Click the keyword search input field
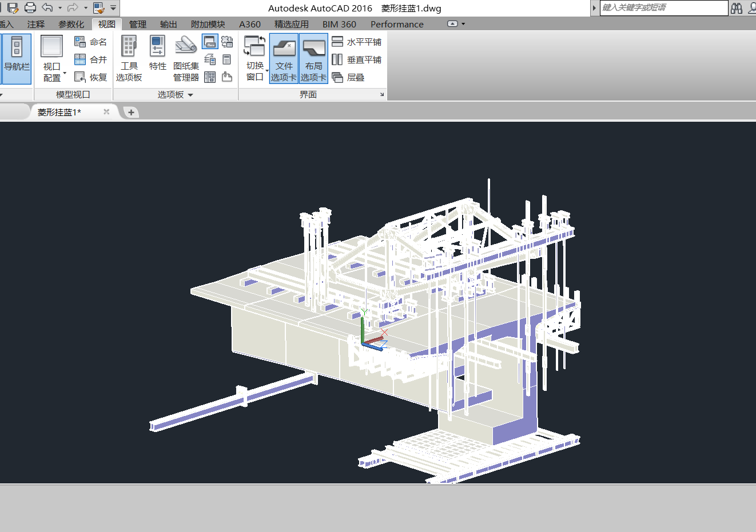756x532 pixels. tap(663, 8)
